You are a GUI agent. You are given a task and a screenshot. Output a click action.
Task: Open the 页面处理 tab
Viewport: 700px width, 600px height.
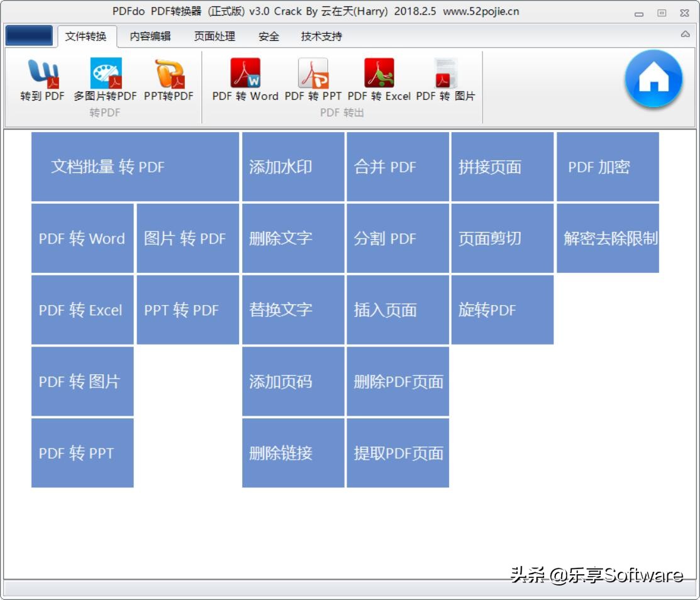[x=216, y=36]
